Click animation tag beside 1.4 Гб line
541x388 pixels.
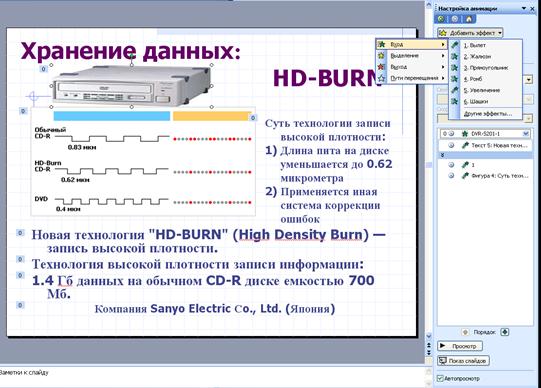(20, 275)
